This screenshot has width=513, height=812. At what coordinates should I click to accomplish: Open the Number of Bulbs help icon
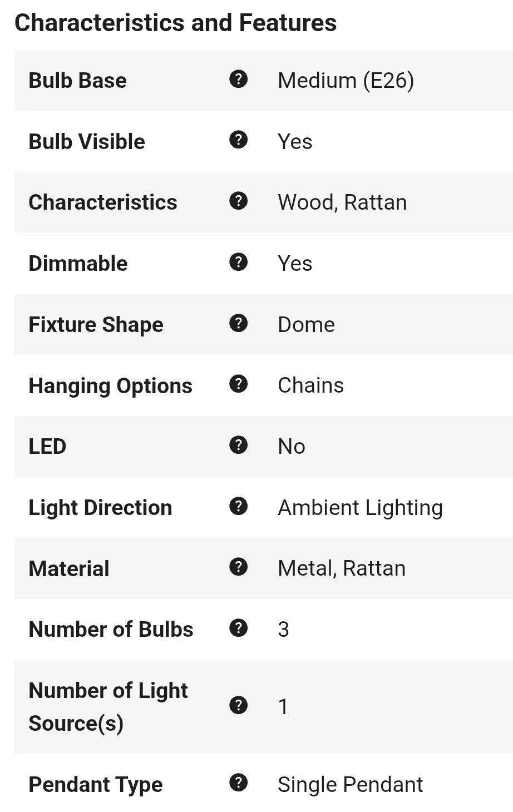238,628
